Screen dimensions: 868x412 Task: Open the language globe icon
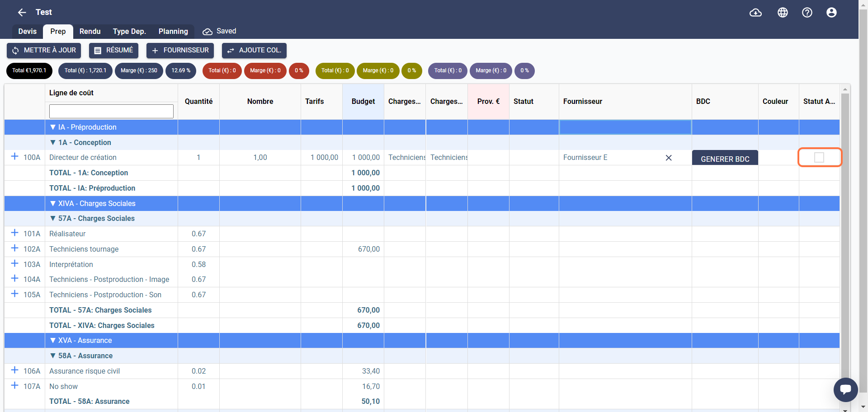pos(783,13)
